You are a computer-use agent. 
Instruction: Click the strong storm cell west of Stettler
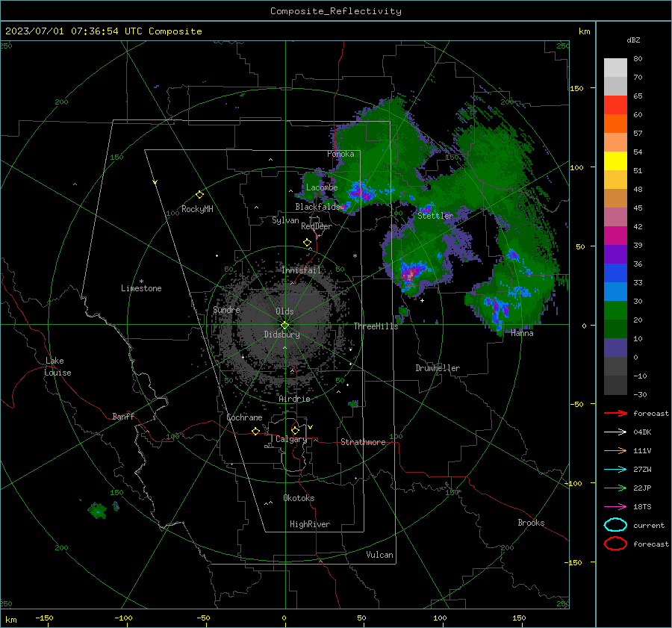(361, 192)
